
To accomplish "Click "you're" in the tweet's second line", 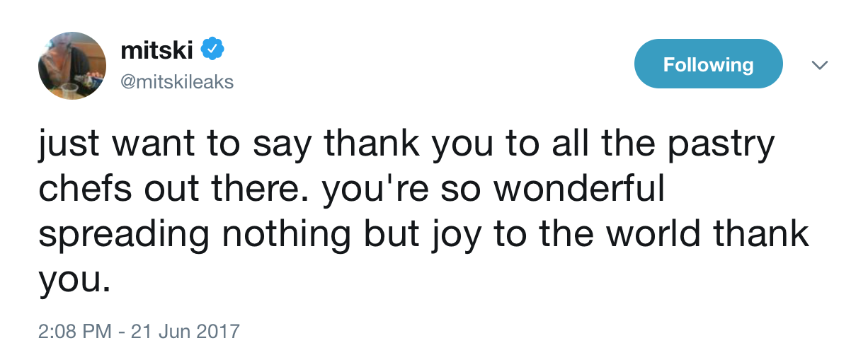I will pyautogui.click(x=375, y=191).
